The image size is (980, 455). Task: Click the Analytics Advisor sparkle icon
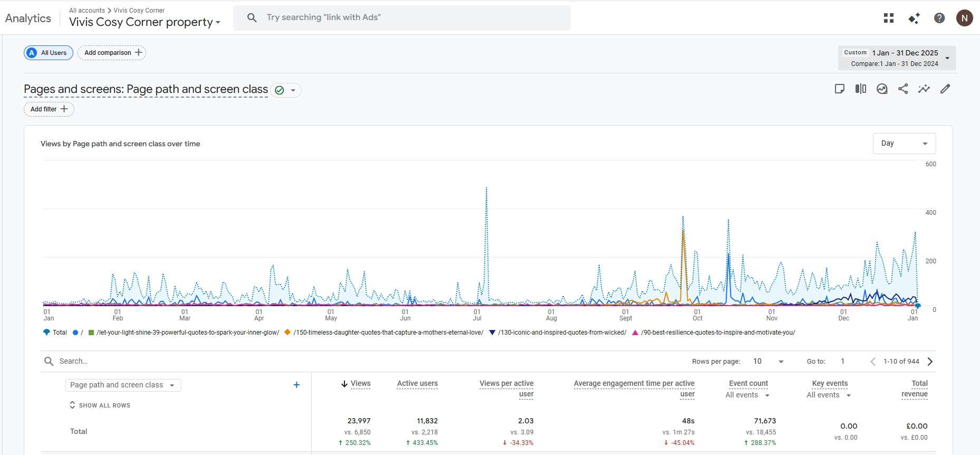pos(914,18)
